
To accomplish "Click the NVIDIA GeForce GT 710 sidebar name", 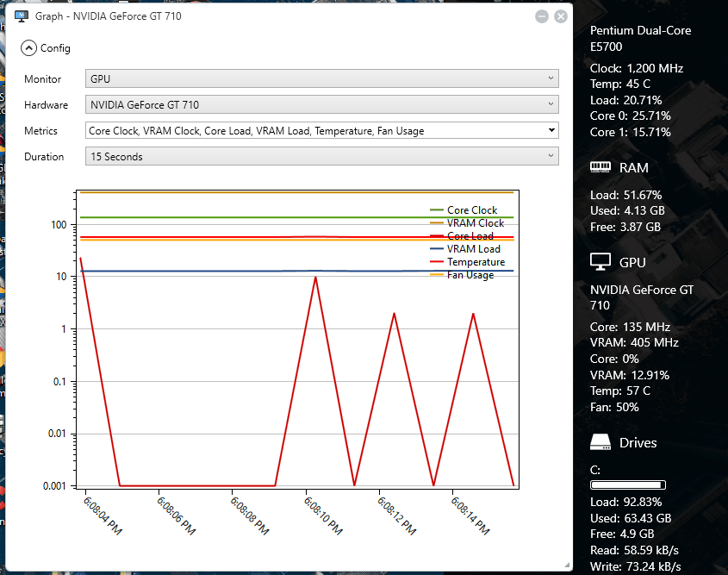I will pyautogui.click(x=642, y=297).
